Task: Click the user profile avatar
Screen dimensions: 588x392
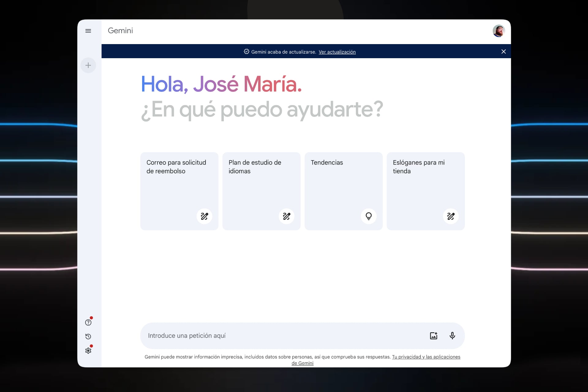Action: [499, 31]
